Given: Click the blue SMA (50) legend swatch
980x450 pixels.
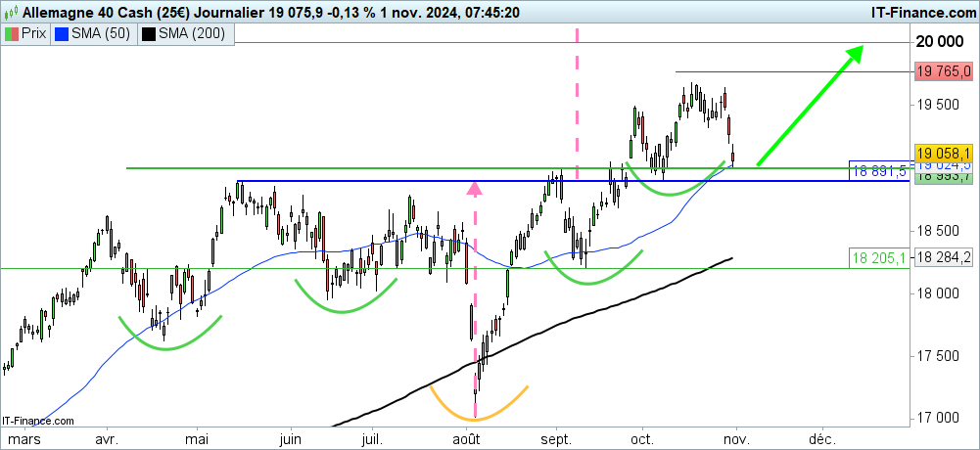Looking at the screenshot, I should point(63,33).
